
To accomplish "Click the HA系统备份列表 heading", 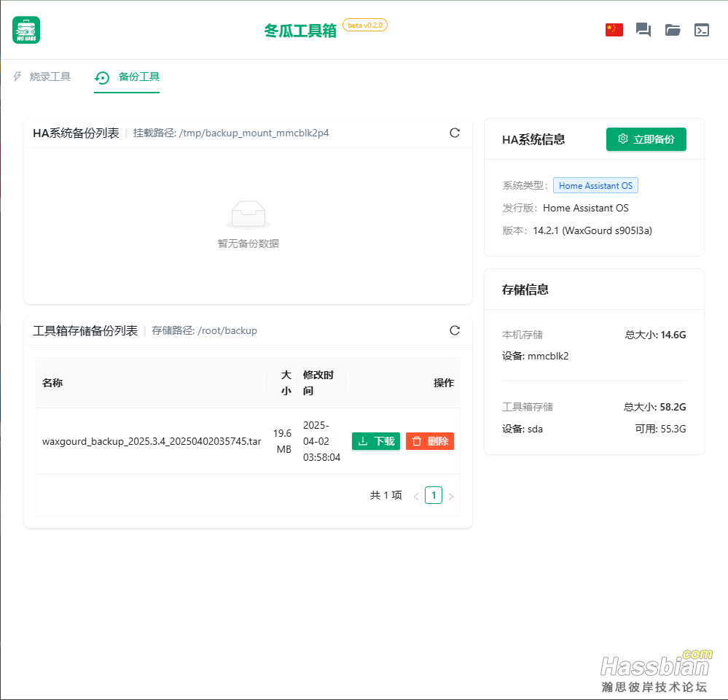I will pyautogui.click(x=76, y=133).
